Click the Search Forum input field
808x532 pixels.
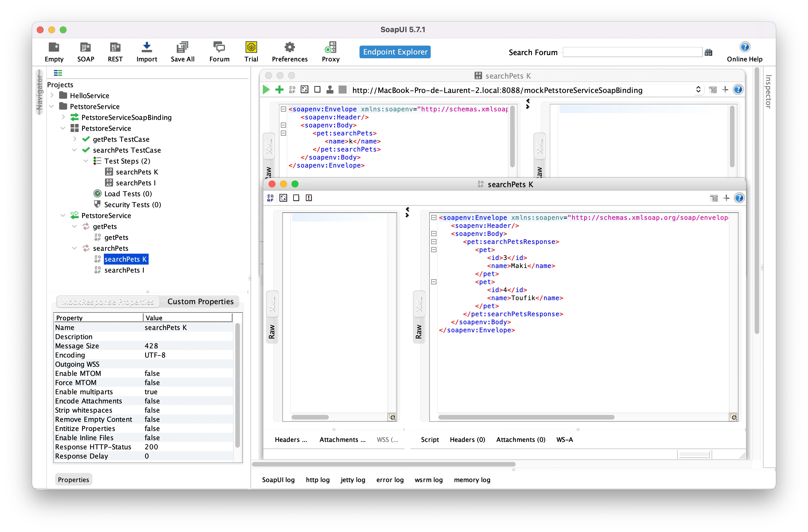click(632, 52)
